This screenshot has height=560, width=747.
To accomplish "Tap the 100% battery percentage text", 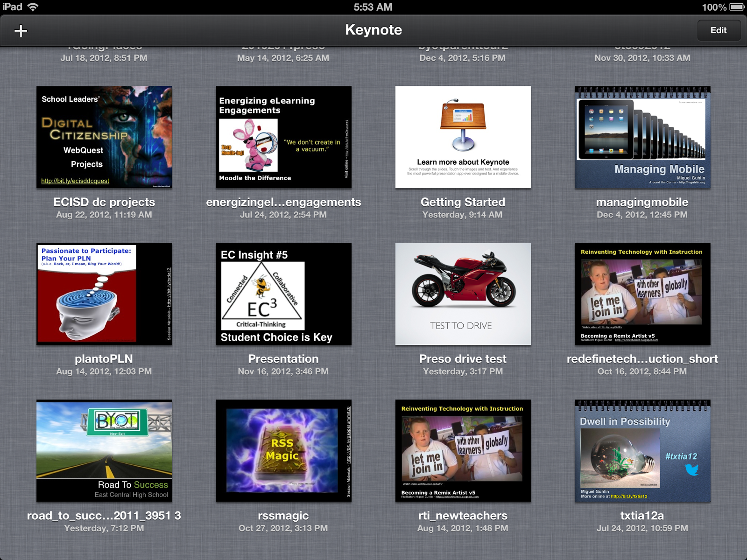I will click(714, 7).
